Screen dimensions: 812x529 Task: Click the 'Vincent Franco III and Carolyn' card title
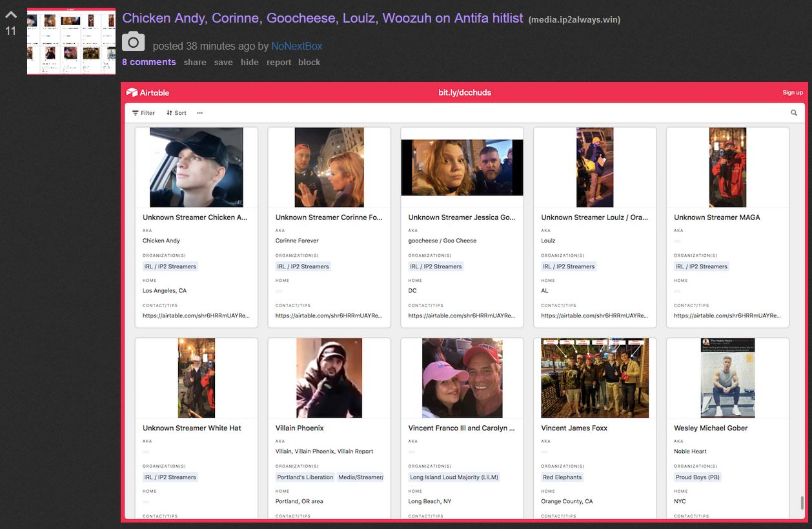(x=462, y=428)
